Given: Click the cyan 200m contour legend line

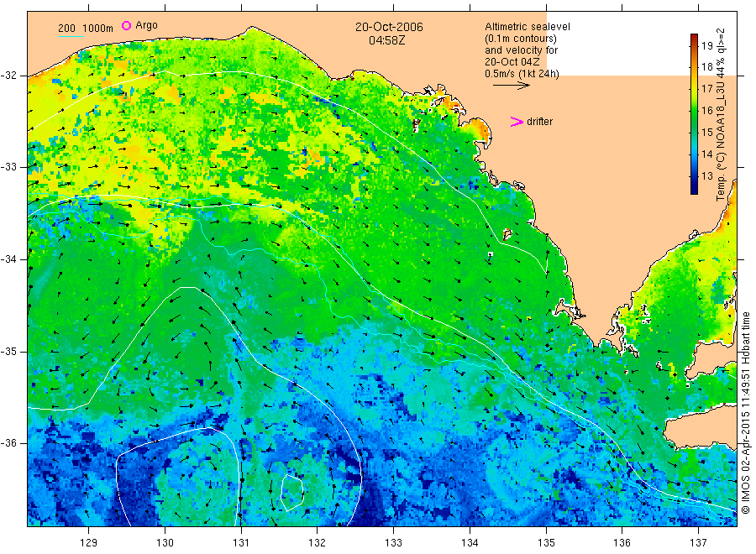Looking at the screenshot, I should point(71,36).
